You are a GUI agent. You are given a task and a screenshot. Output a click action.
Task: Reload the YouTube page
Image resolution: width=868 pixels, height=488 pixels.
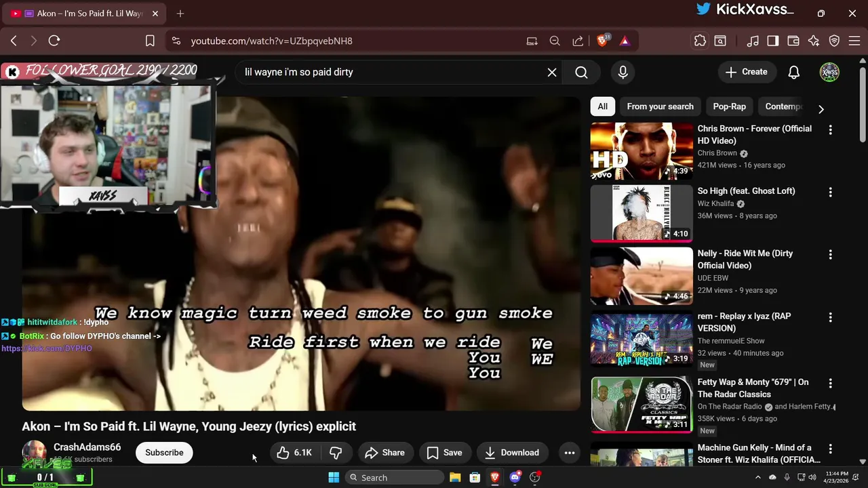tap(54, 41)
